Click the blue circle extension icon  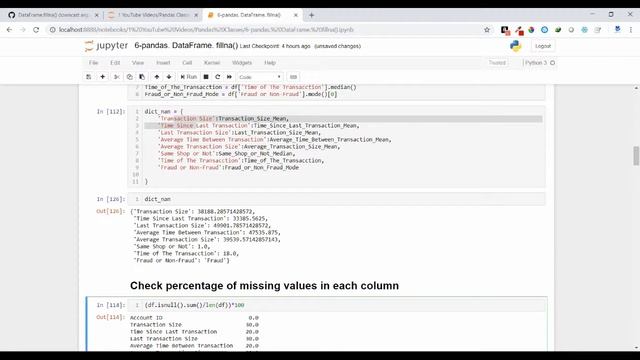tap(544, 30)
